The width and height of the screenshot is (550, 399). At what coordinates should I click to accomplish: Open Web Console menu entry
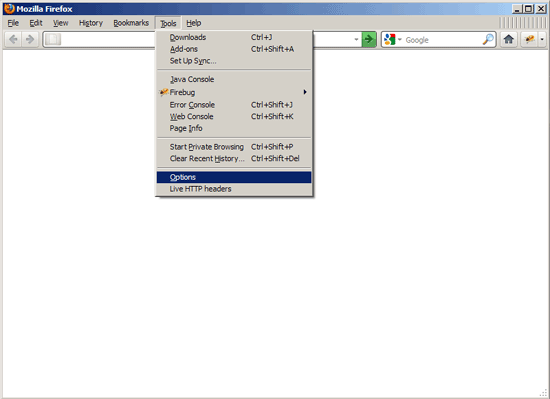234,116
